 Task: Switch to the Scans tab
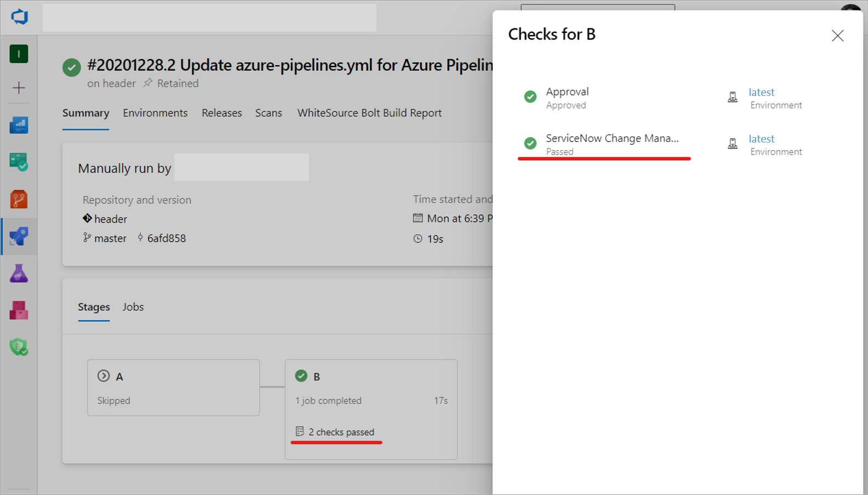[x=268, y=113]
